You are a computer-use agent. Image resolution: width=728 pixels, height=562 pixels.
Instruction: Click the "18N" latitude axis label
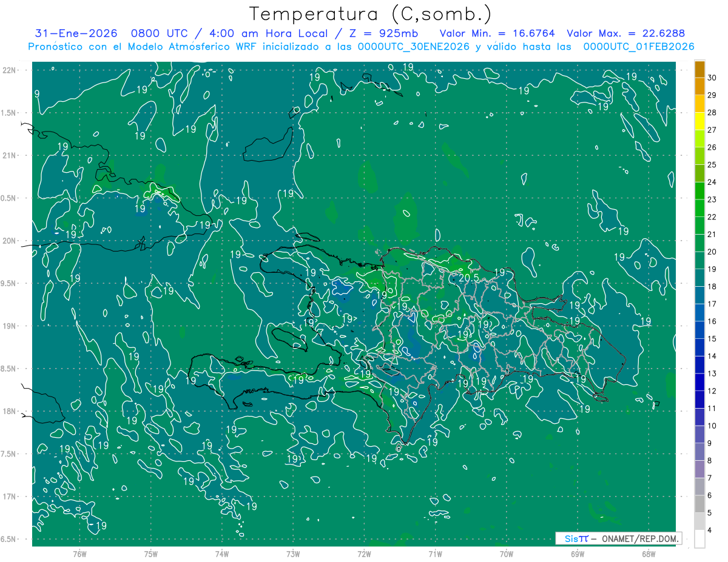tap(10, 412)
